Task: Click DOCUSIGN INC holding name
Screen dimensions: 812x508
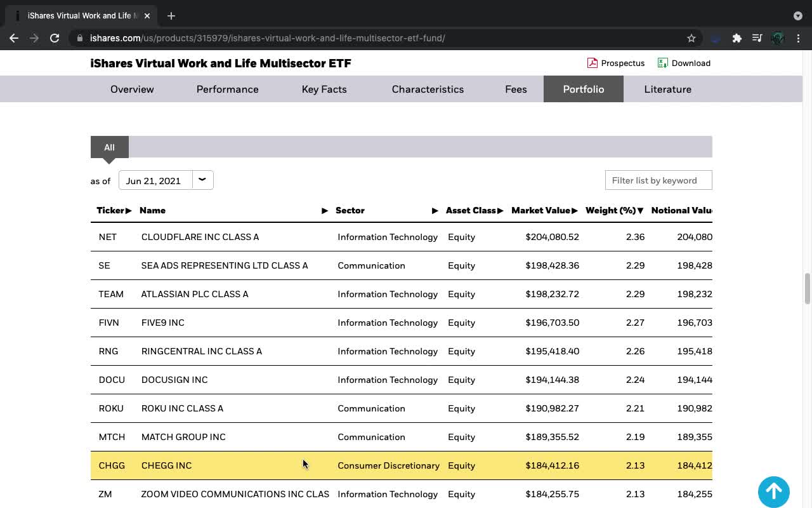Action: pyautogui.click(x=174, y=380)
